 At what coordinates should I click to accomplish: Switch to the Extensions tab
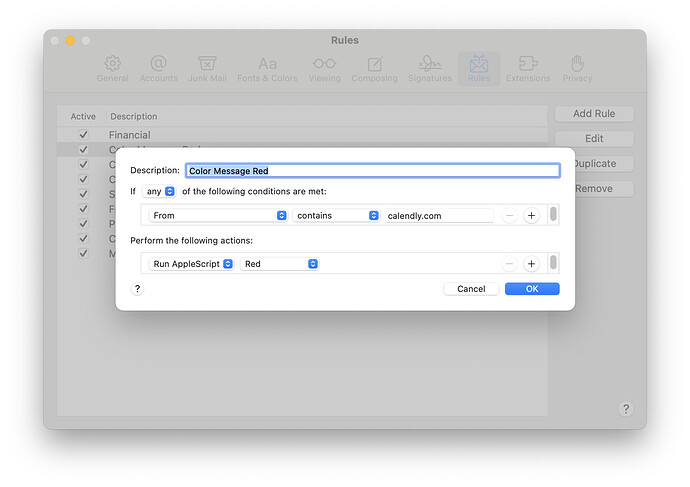coord(528,68)
